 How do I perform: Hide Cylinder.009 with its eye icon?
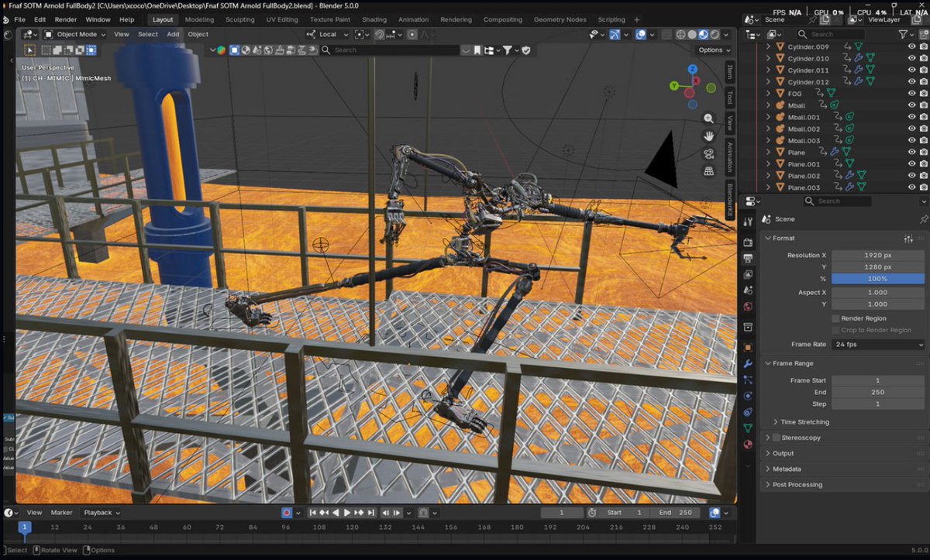tap(911, 46)
